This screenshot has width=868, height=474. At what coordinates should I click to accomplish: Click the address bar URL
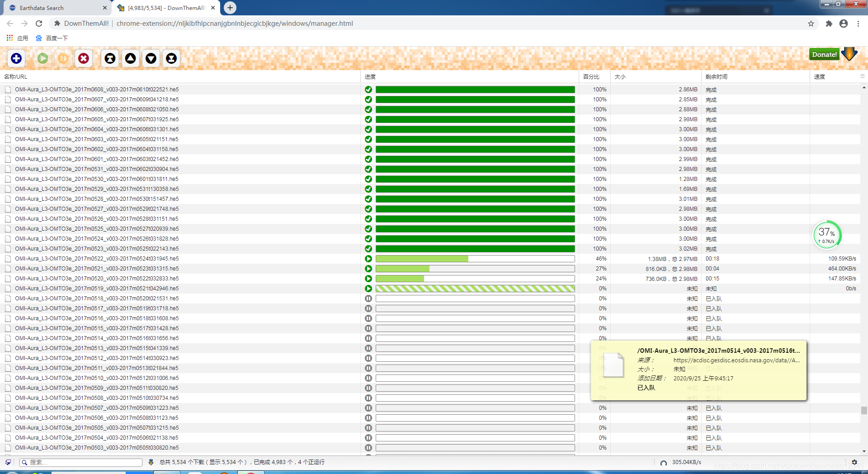point(235,24)
